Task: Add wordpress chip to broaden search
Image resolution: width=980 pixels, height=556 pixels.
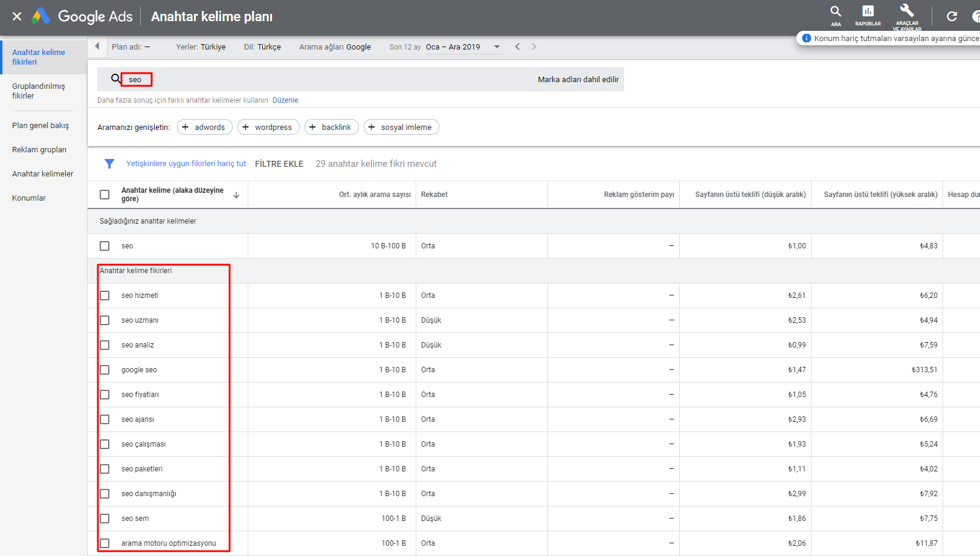Action: pos(268,127)
